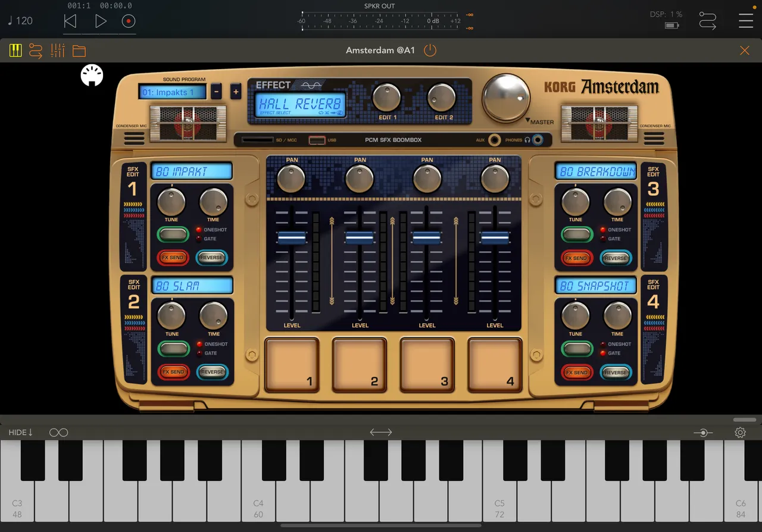Click the large MASTER volume knob
The height and width of the screenshot is (532, 762).
click(506, 98)
